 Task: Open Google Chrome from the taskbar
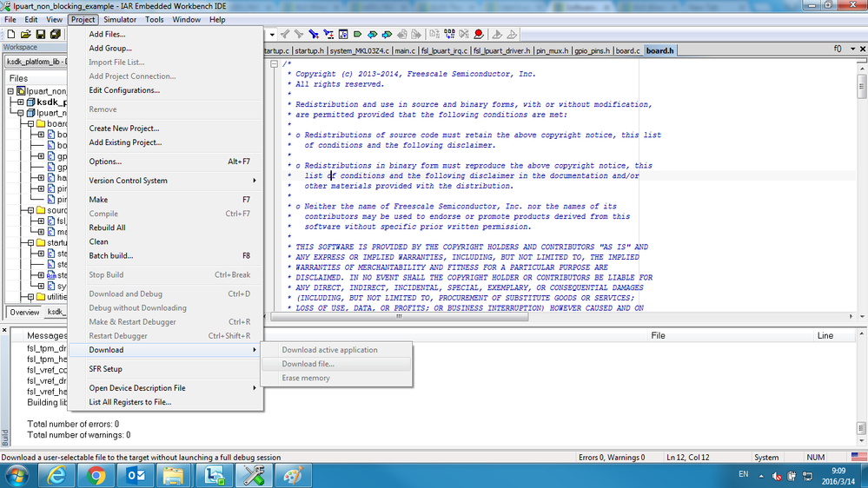(96, 476)
